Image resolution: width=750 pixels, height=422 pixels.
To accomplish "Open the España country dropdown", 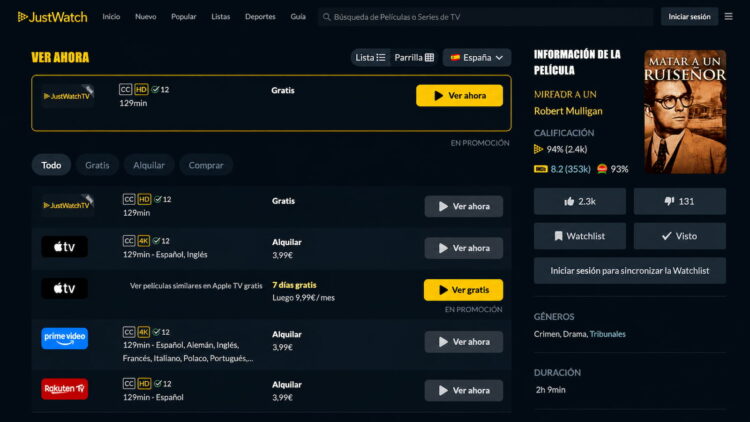I will (477, 57).
